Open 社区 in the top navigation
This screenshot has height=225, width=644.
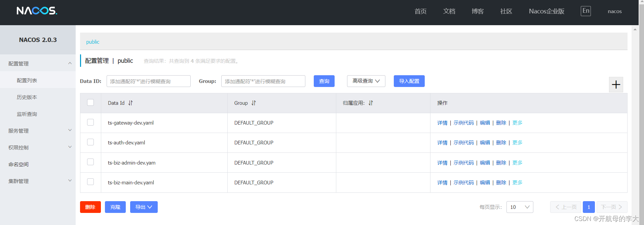506,11
